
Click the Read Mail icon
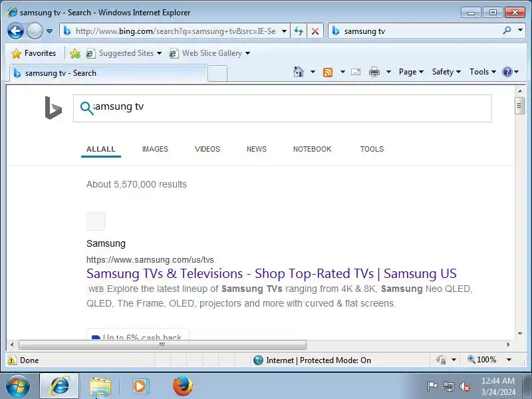pyautogui.click(x=356, y=72)
